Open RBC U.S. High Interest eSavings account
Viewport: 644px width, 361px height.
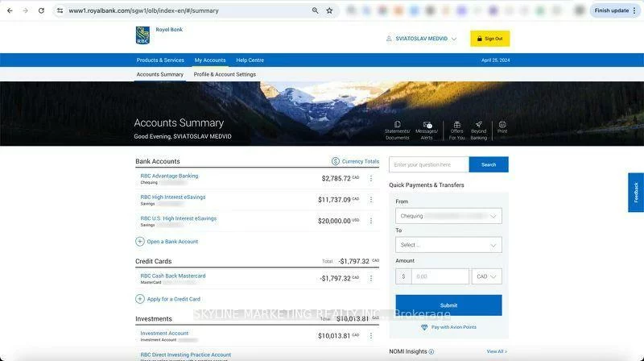[x=178, y=218]
